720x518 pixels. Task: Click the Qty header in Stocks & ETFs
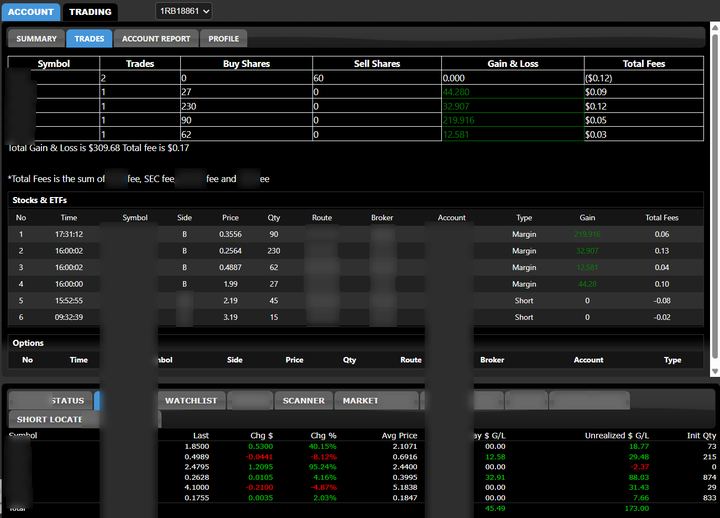(274, 218)
